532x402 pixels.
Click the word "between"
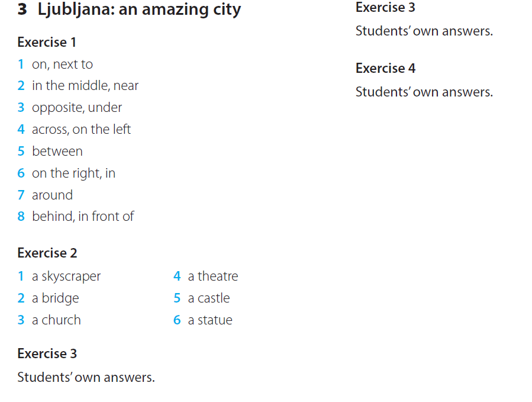(x=57, y=152)
